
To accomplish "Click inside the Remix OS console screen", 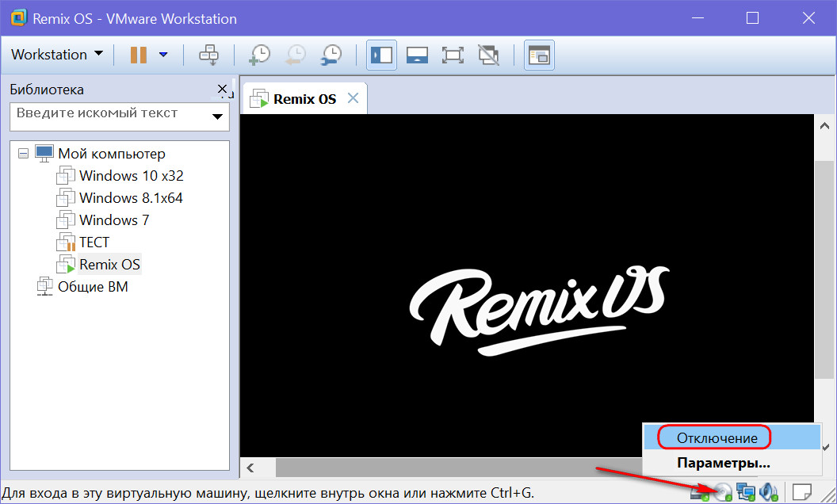I will point(527,285).
